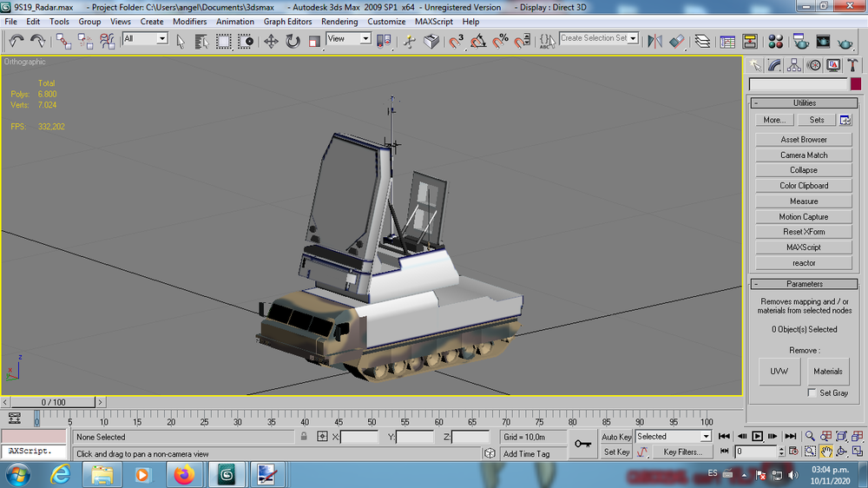Screen dimensions: 868x488
Task: Activate Select and Link tool
Action: pyautogui.click(x=63, y=41)
